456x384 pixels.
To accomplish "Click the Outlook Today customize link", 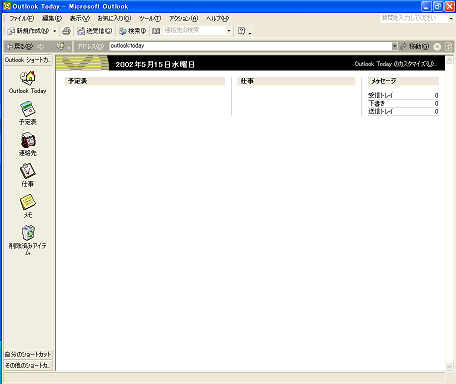I will pos(396,64).
